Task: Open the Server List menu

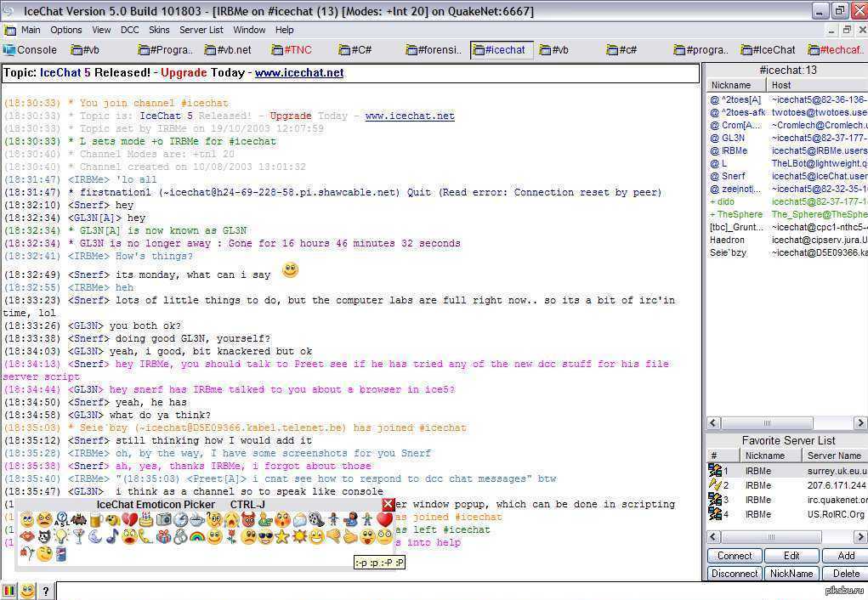Action: click(x=201, y=30)
